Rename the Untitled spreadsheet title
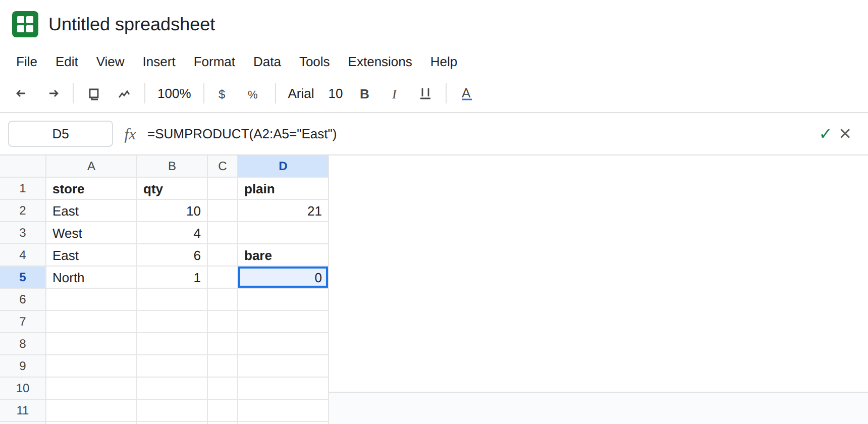Image resolution: width=868 pixels, height=424 pixels. click(x=132, y=24)
